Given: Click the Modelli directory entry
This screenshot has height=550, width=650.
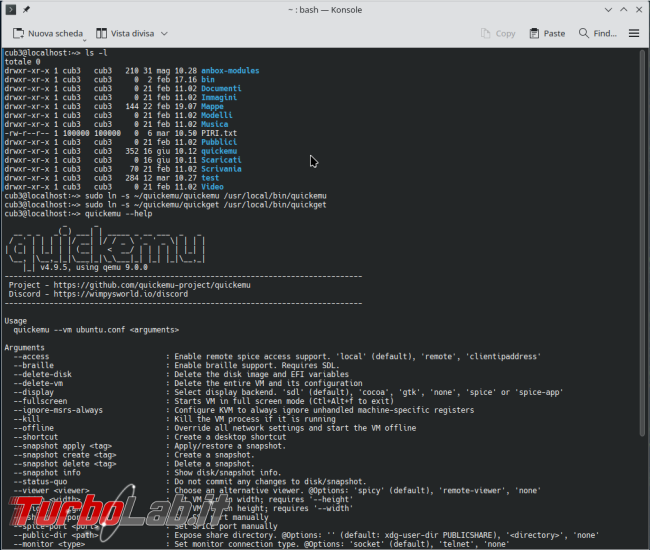Looking at the screenshot, I should click(217, 115).
